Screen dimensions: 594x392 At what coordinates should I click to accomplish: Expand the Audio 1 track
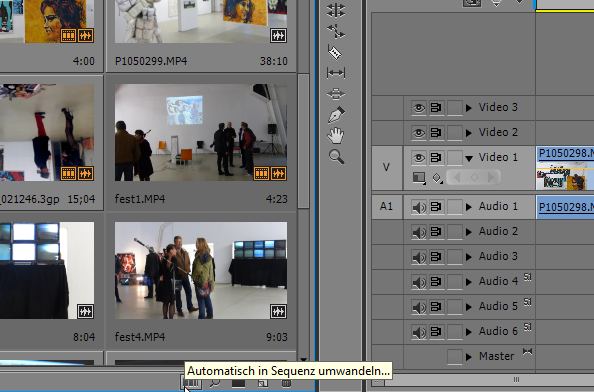(x=469, y=207)
